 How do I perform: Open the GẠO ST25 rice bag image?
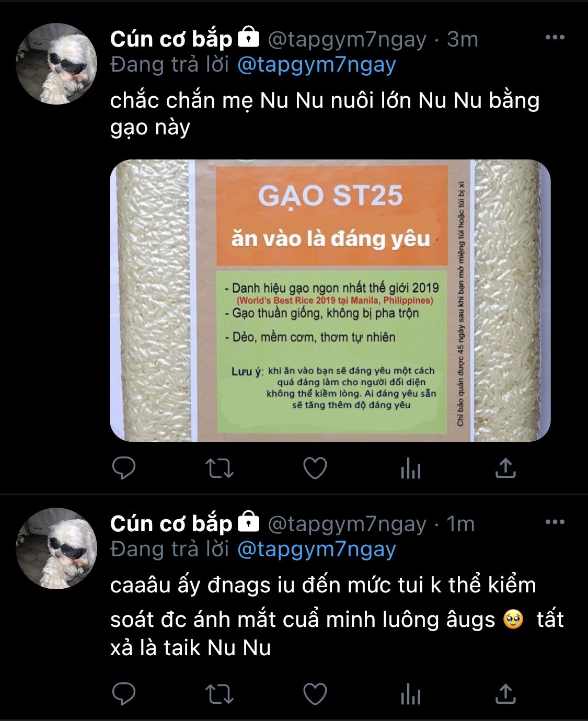click(x=330, y=301)
